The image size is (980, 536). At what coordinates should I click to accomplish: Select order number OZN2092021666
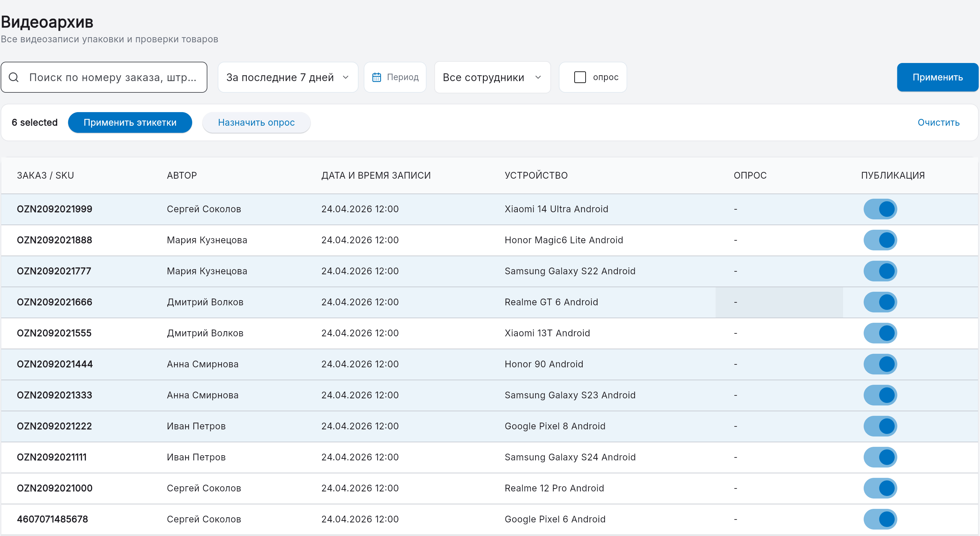[x=54, y=302]
